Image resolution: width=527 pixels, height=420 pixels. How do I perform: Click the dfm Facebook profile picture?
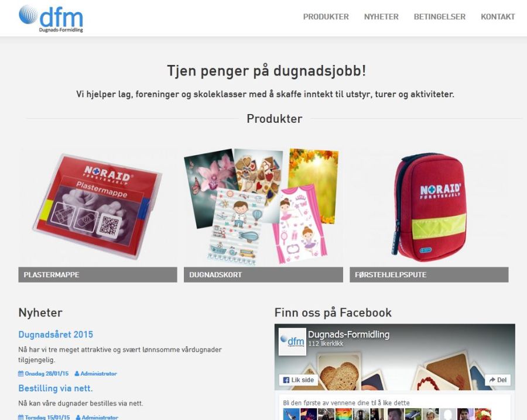click(x=292, y=342)
